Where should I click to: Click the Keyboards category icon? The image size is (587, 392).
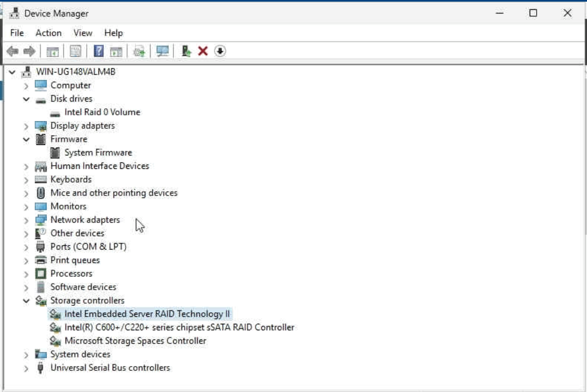pos(41,179)
